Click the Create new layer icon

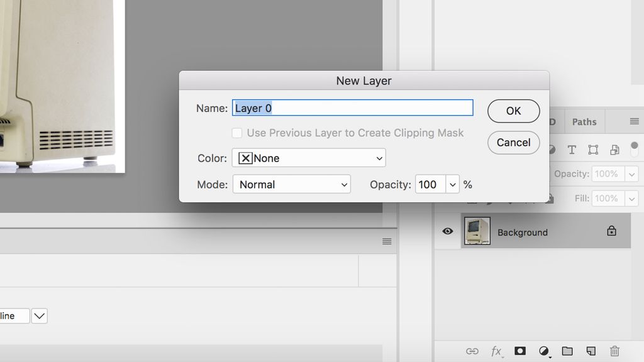(x=591, y=351)
